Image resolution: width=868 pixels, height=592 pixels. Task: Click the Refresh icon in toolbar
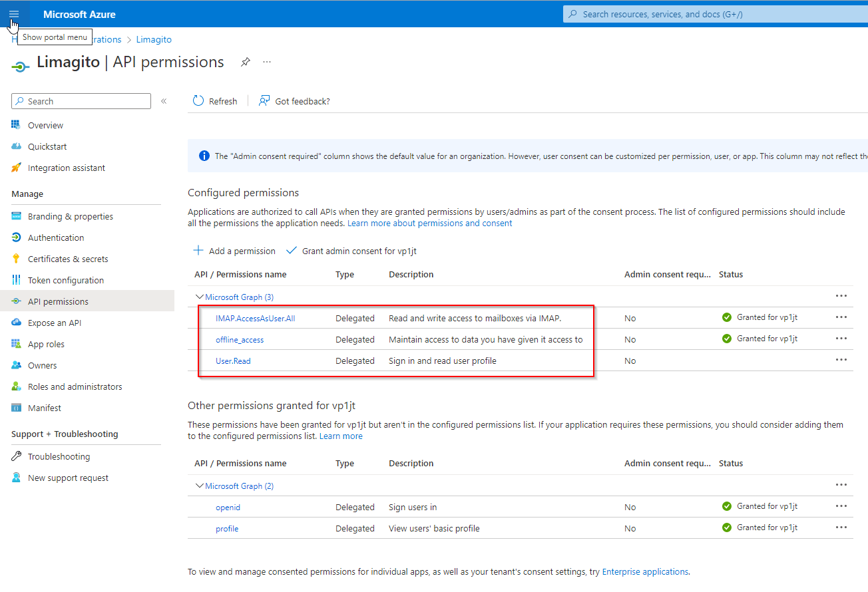coord(198,101)
